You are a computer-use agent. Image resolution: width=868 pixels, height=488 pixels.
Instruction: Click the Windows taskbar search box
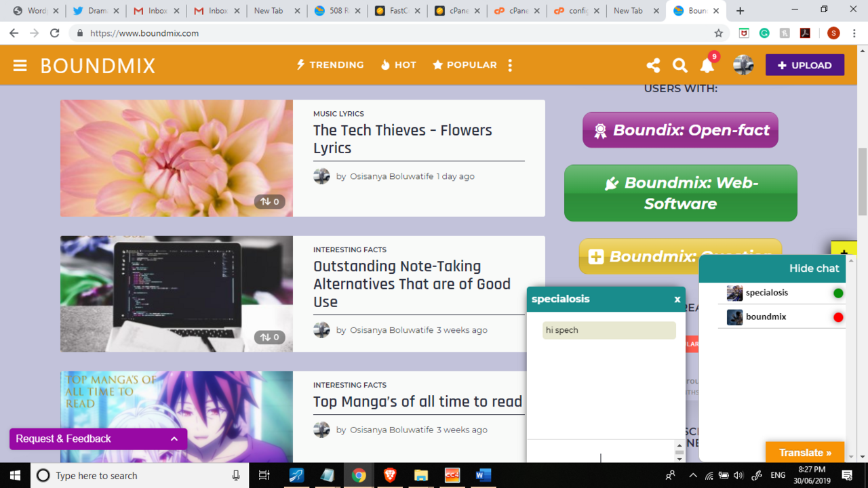139,475
